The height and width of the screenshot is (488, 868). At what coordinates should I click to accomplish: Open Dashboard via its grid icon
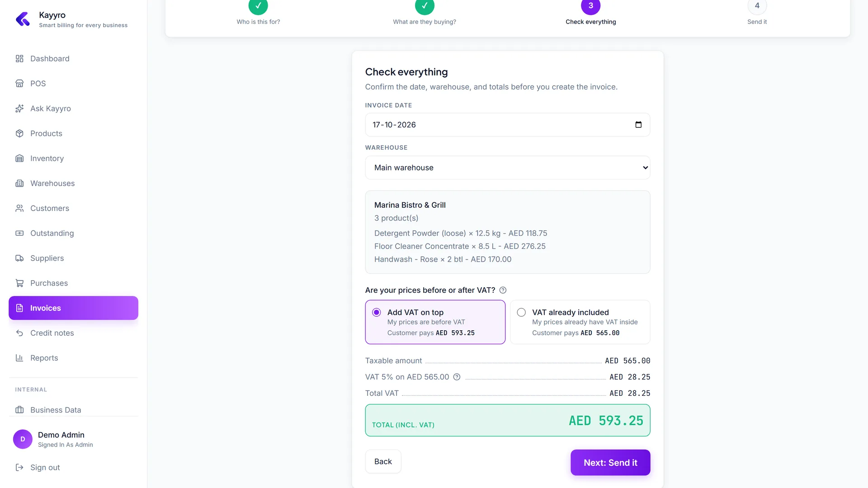point(19,59)
